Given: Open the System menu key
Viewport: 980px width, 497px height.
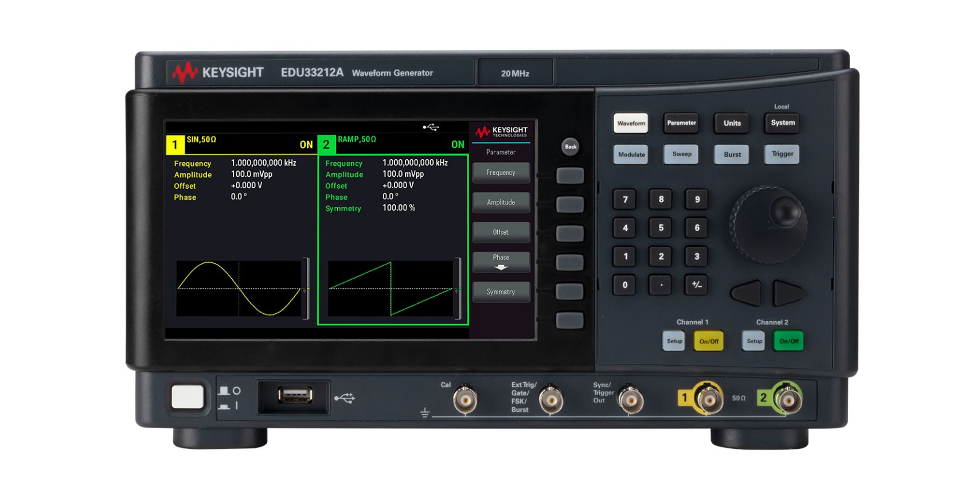Looking at the screenshot, I should tap(782, 123).
